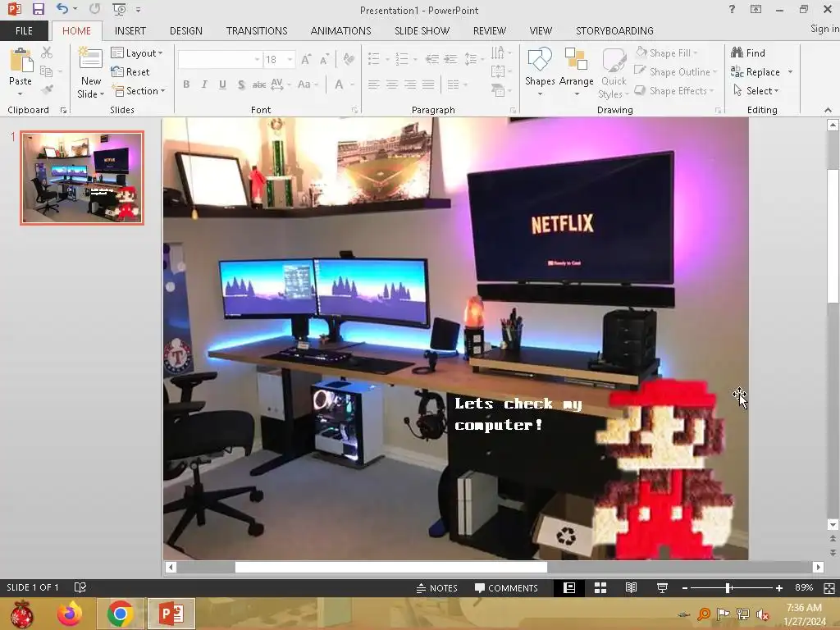This screenshot has width=840, height=630.
Task: Open Google Chrome from the taskbar
Action: pyautogui.click(x=120, y=614)
